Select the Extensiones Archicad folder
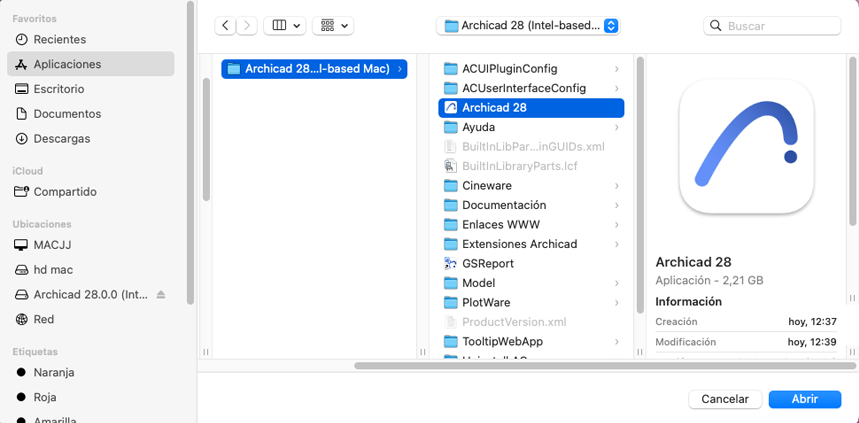This screenshot has height=423, width=859. [x=531, y=244]
